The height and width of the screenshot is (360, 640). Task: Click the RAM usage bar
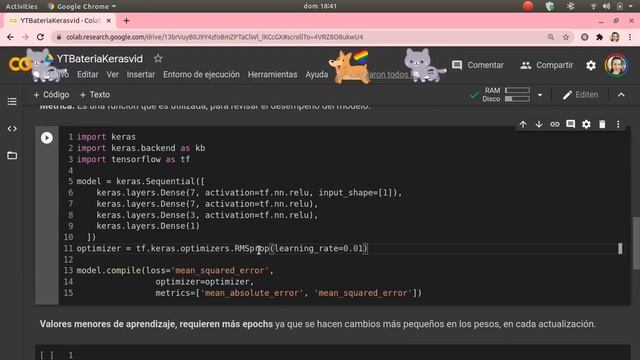(517, 90)
